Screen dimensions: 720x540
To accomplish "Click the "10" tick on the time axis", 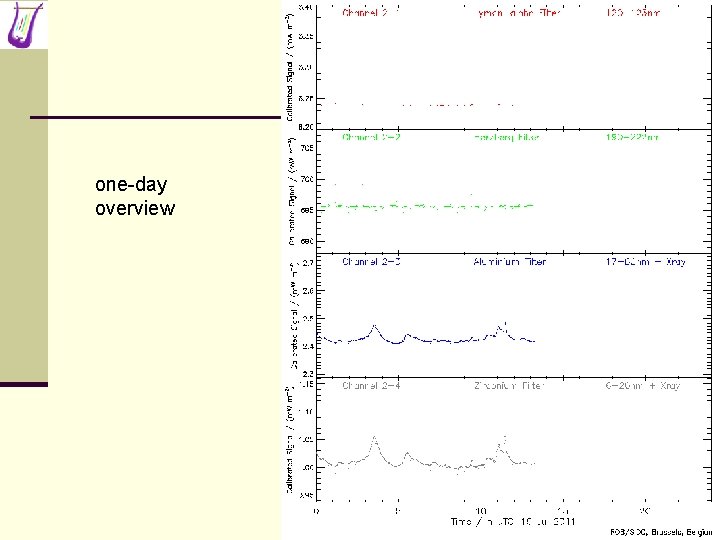I will coord(480,511).
